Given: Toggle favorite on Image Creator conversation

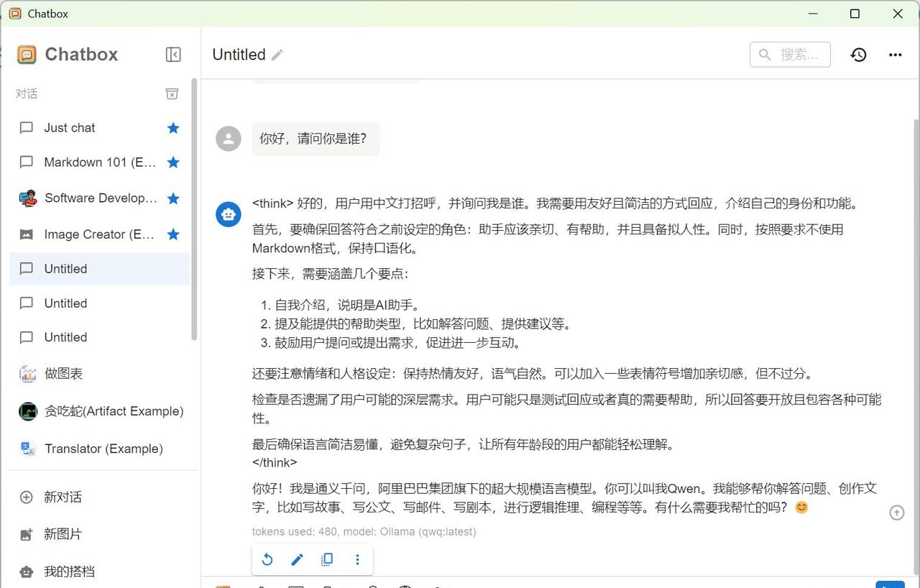Looking at the screenshot, I should pyautogui.click(x=173, y=234).
